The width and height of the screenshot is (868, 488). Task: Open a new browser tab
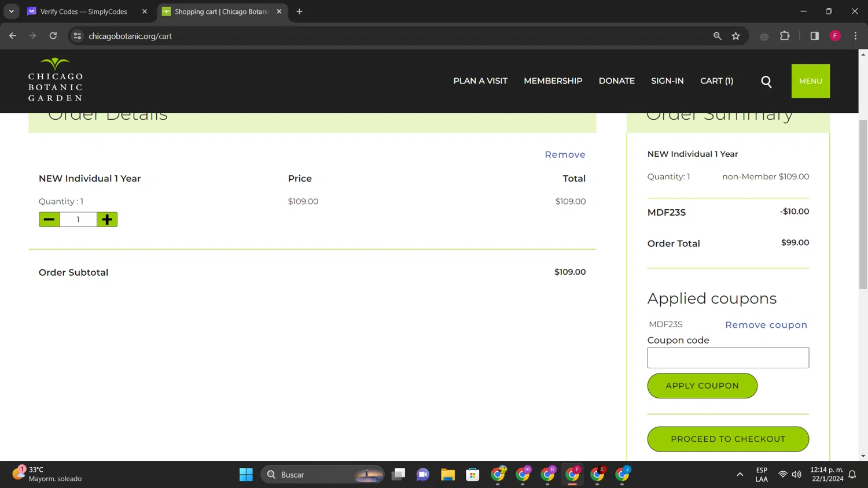click(x=299, y=12)
